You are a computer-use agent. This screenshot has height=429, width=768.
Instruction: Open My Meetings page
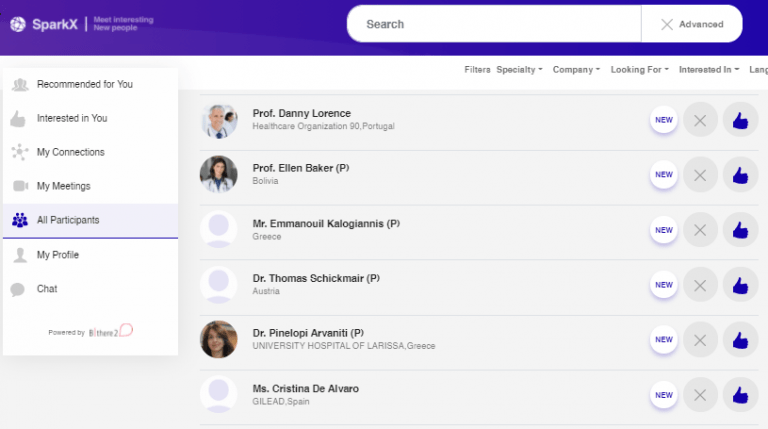(x=91, y=186)
